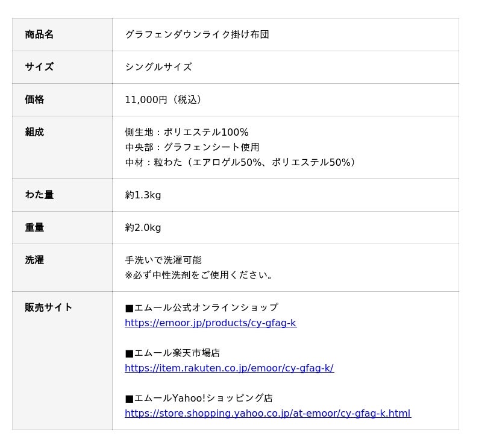Click the サイズ row header
Viewport: 482px width, 448px height.
(x=39, y=67)
